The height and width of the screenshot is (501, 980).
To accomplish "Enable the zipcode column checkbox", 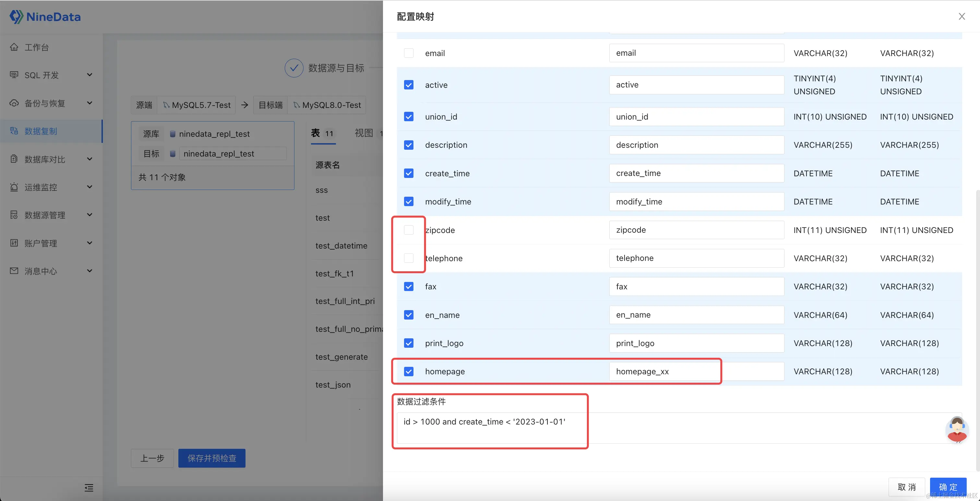I will click(409, 230).
